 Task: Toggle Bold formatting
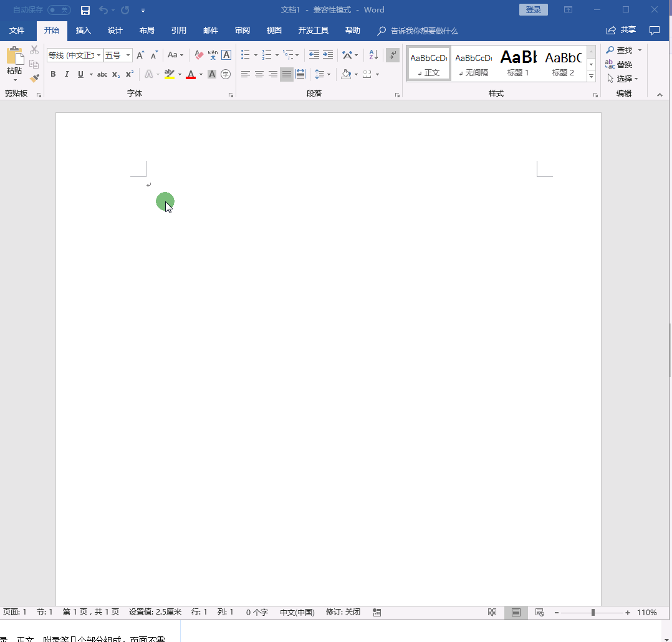(53, 74)
